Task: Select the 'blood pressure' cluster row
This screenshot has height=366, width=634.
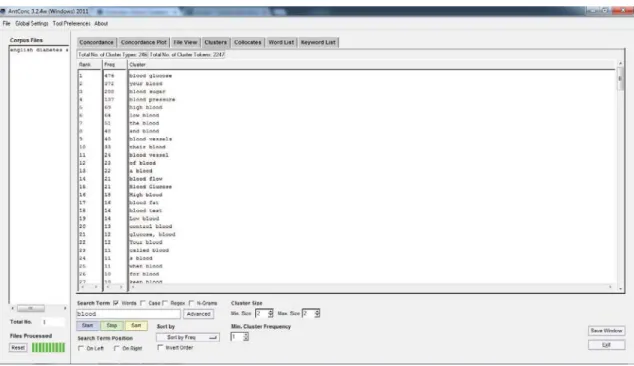Action: pos(152,99)
